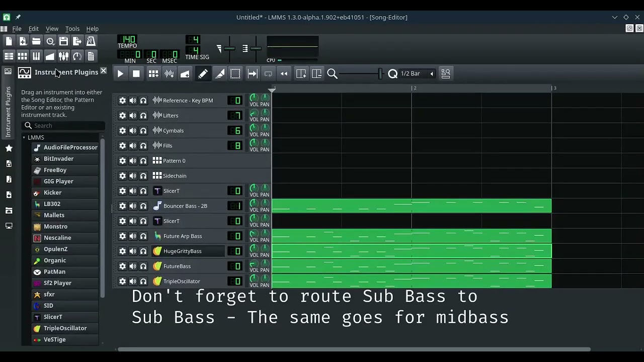Solo the HugeGrittyBass track
The width and height of the screenshot is (644, 362).
point(143,251)
